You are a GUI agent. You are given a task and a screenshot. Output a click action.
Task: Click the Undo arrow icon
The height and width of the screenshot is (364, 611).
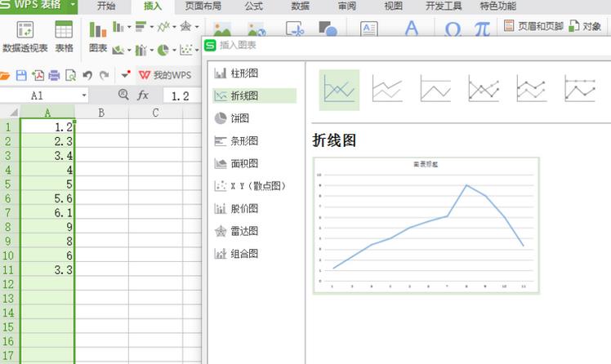87,75
